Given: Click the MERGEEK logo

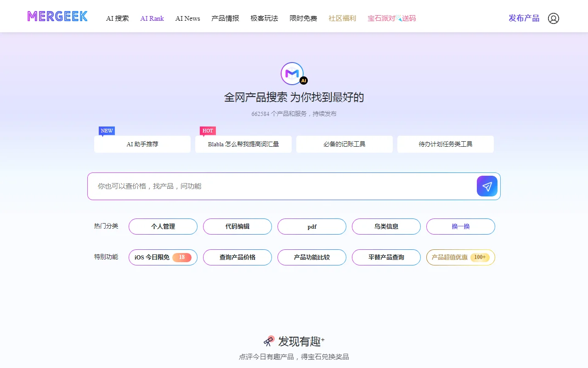Looking at the screenshot, I should (57, 17).
